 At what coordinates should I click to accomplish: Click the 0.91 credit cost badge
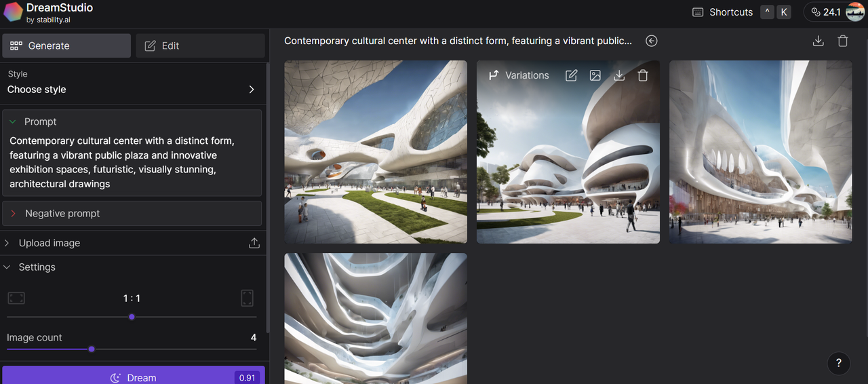tap(247, 378)
